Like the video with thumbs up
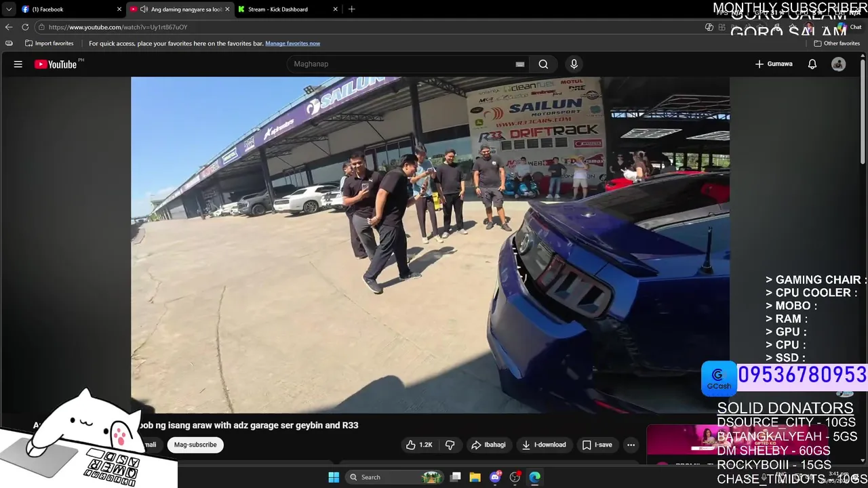The height and width of the screenshot is (488, 868). 419,445
